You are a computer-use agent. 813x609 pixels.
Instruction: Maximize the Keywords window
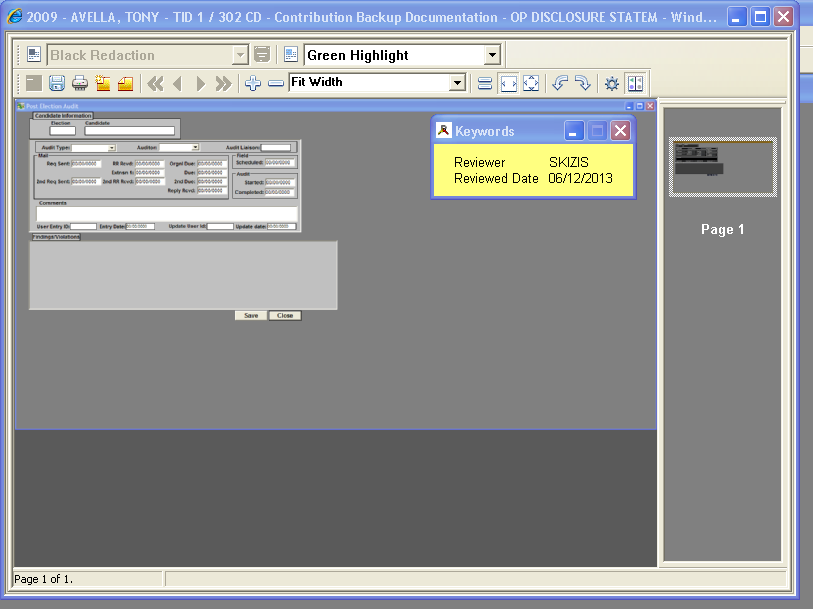pyautogui.click(x=597, y=131)
